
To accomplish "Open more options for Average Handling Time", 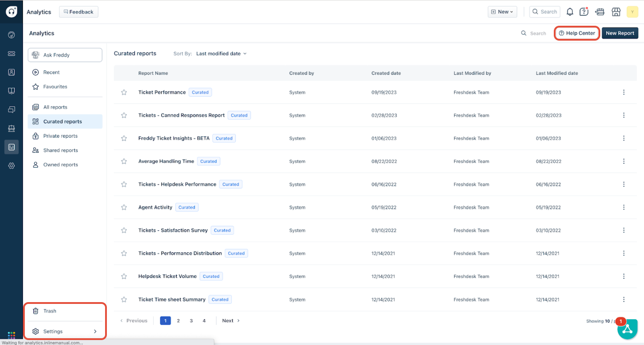I will tap(624, 161).
